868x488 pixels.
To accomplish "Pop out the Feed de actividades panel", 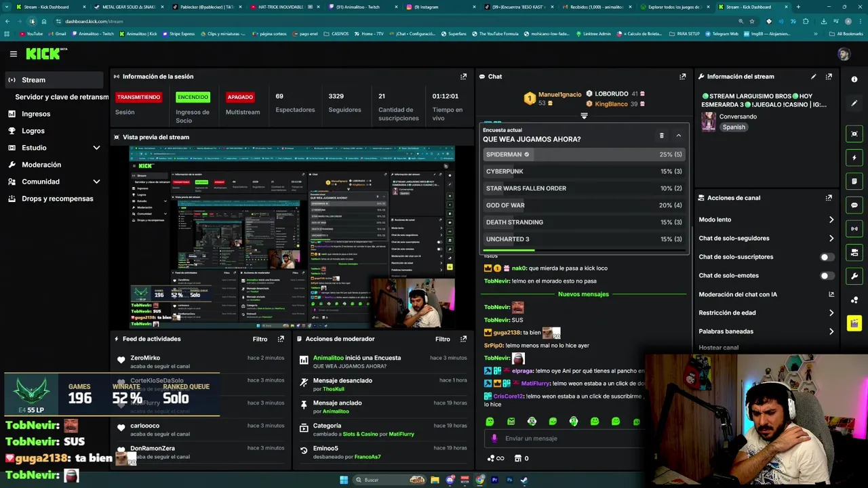I will coord(281,339).
